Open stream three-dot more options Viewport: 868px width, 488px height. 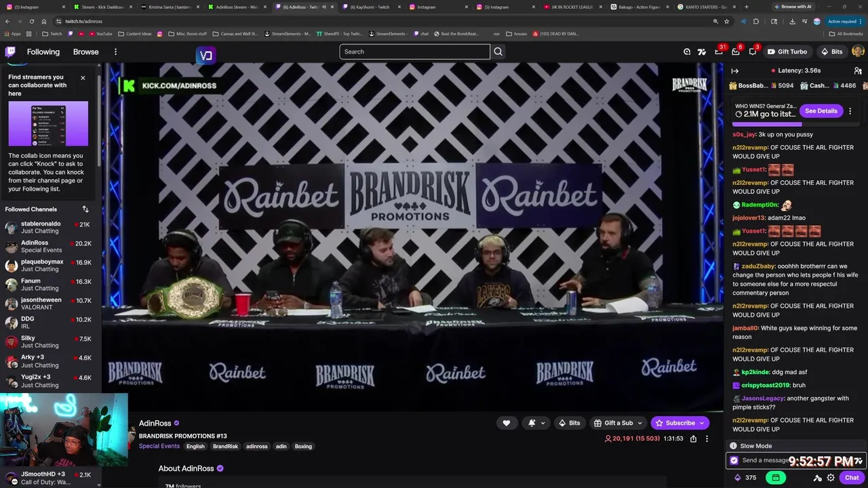pyautogui.click(x=707, y=439)
